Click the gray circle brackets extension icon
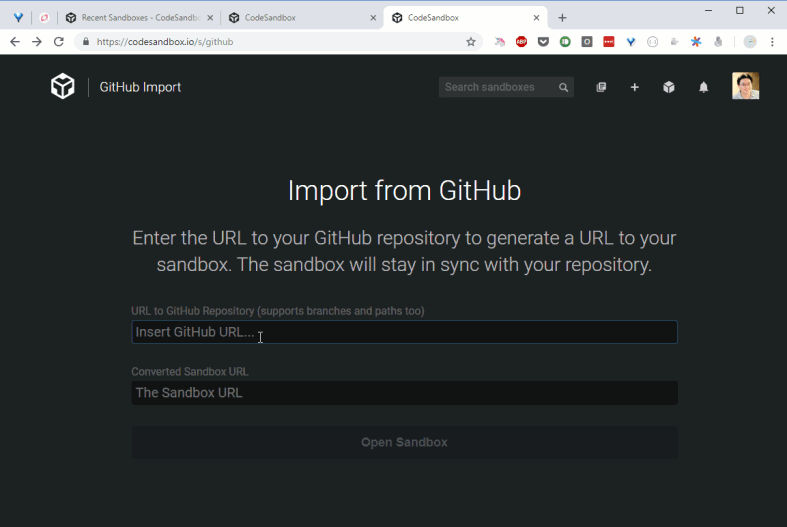Screen dimensions: 787x527 click(x=652, y=42)
